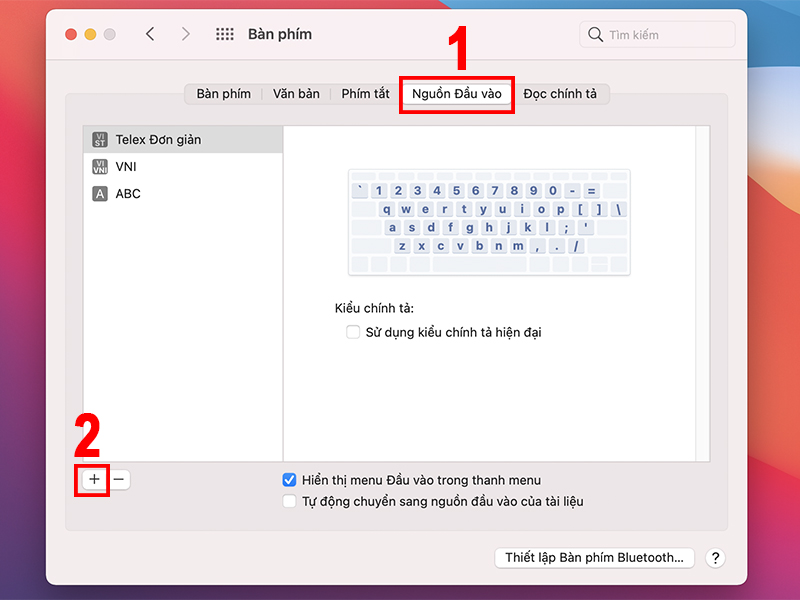Minimize the Bàn phím window
The image size is (800, 600).
point(90,34)
